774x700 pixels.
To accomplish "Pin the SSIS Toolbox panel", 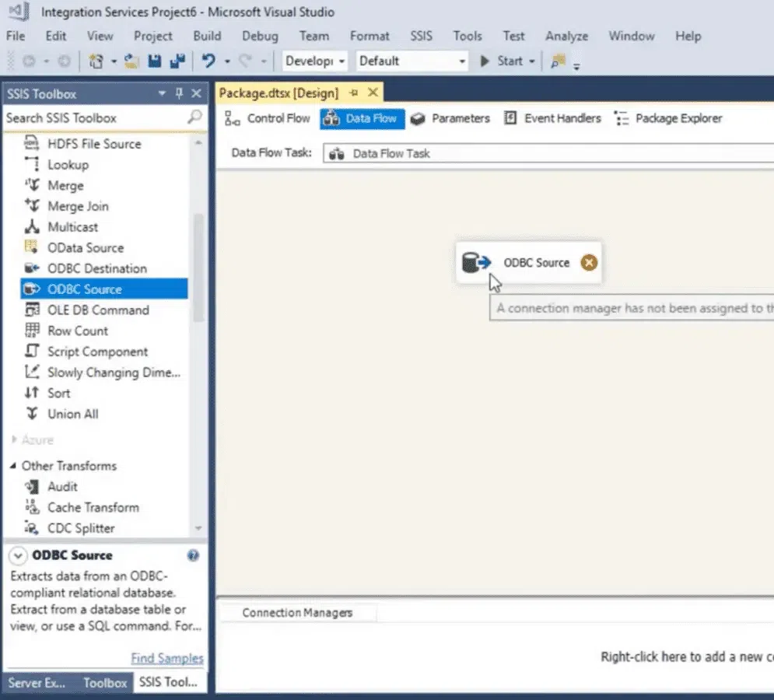I will [179, 93].
